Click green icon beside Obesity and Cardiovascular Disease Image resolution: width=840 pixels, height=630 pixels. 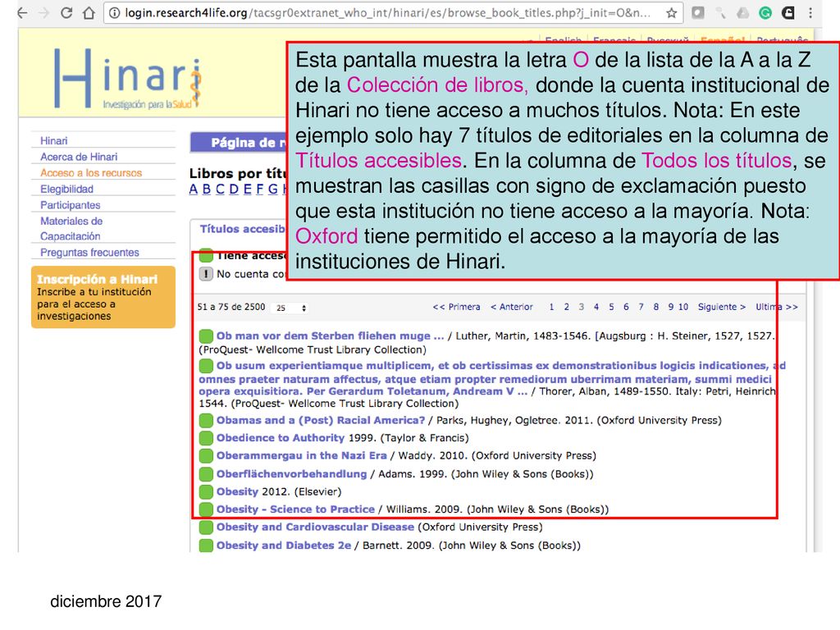click(x=206, y=527)
